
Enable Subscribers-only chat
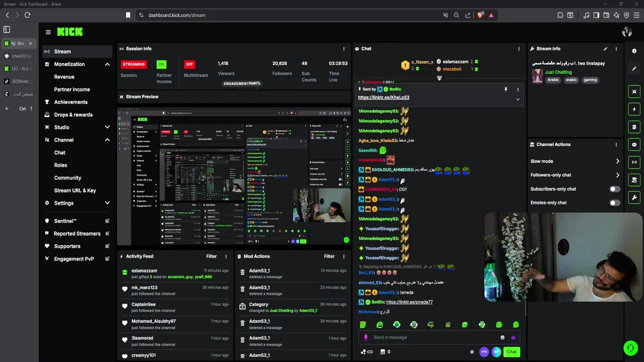coord(615,189)
